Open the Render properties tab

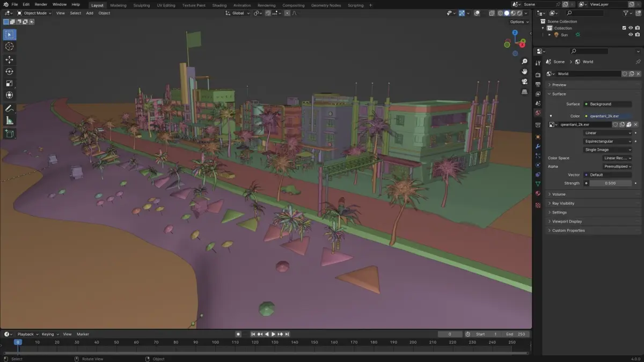pos(538,75)
